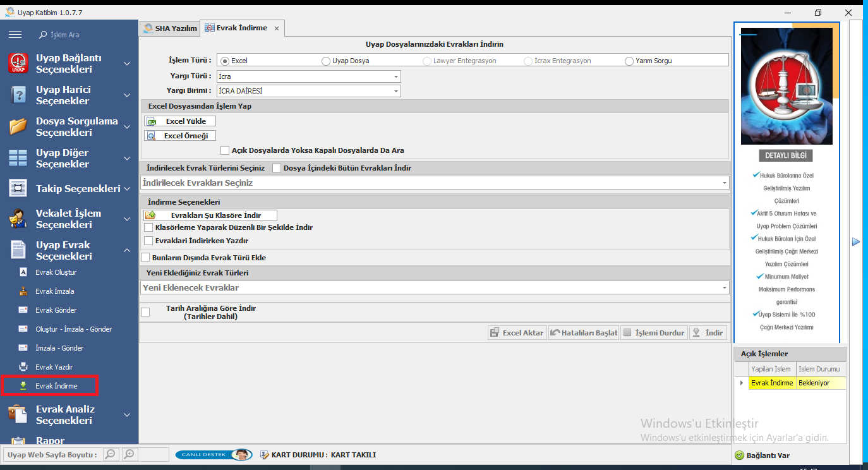Open Evrak Gönder in sidebar
This screenshot has width=868, height=470.
(x=56, y=310)
